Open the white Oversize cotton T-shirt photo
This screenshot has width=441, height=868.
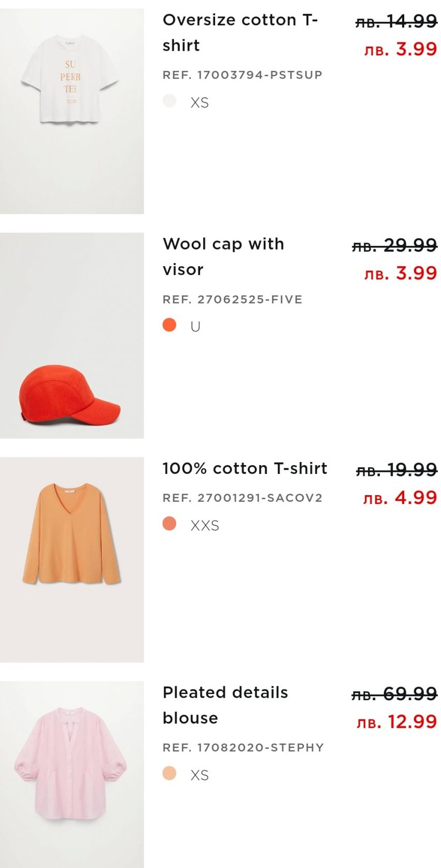click(72, 111)
